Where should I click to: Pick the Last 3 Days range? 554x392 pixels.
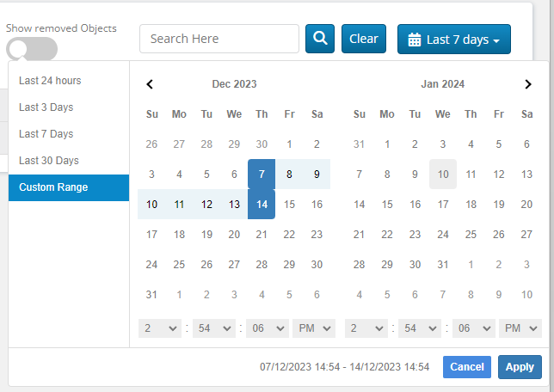click(46, 107)
